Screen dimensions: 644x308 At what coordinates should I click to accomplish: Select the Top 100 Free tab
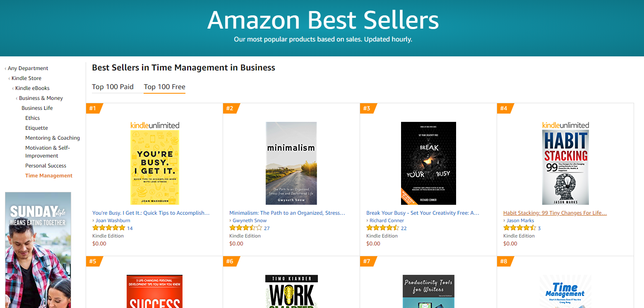(164, 87)
